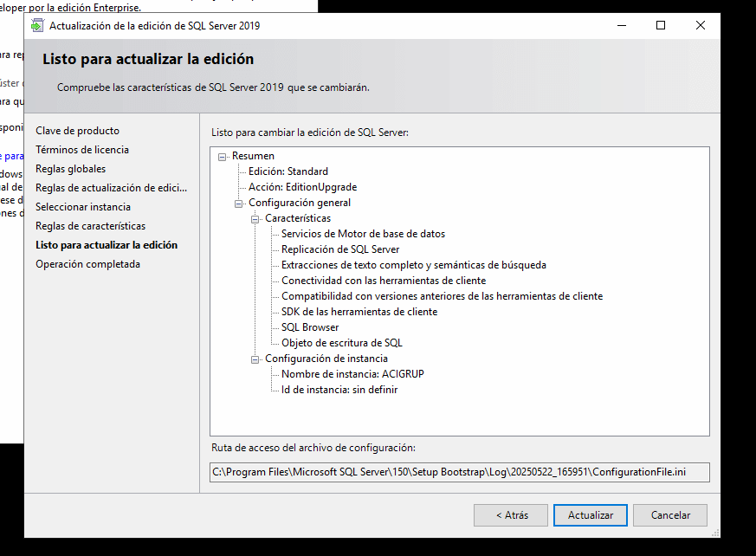The width and height of the screenshot is (756, 556).
Task: Collapse the Resumen tree node
Action: coord(223,157)
